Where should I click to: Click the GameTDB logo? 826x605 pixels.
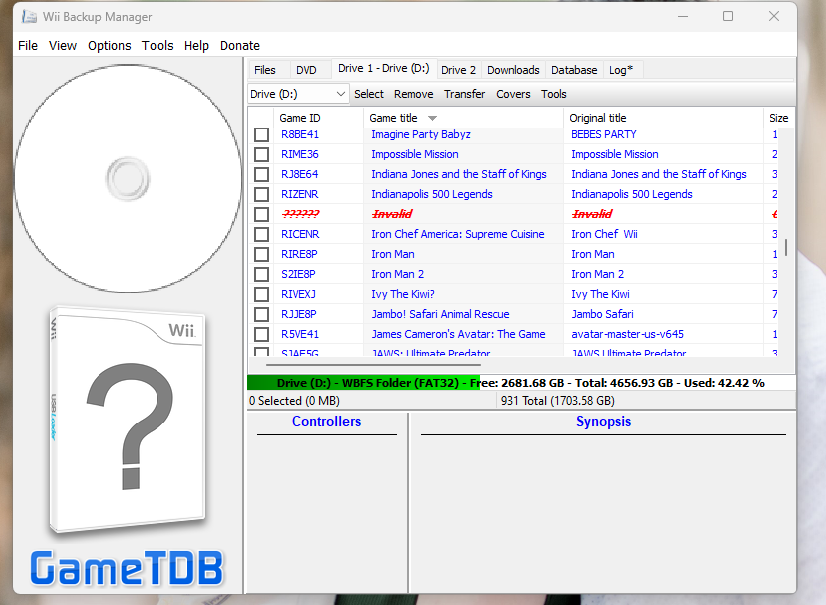tap(127, 568)
